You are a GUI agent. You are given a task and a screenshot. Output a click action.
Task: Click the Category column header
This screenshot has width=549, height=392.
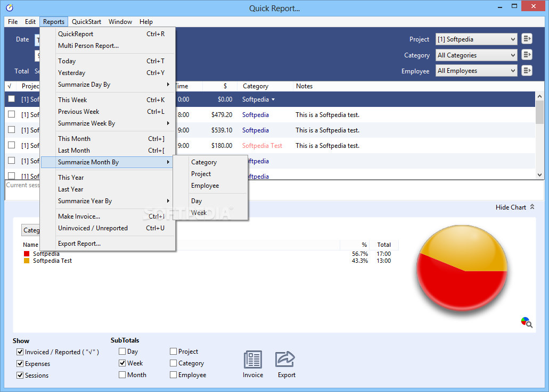(265, 86)
